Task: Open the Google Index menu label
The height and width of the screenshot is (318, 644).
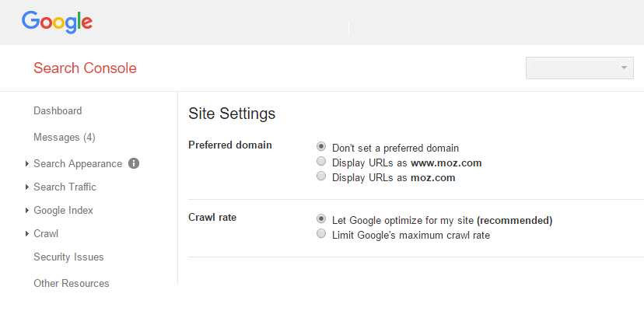Action: point(63,211)
